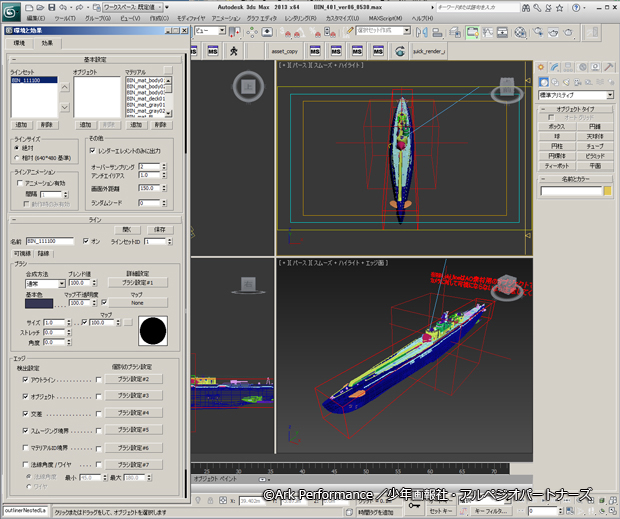Open the highlighted green Layer Manager icon
620x519 pixels.
pyautogui.click(x=472, y=32)
